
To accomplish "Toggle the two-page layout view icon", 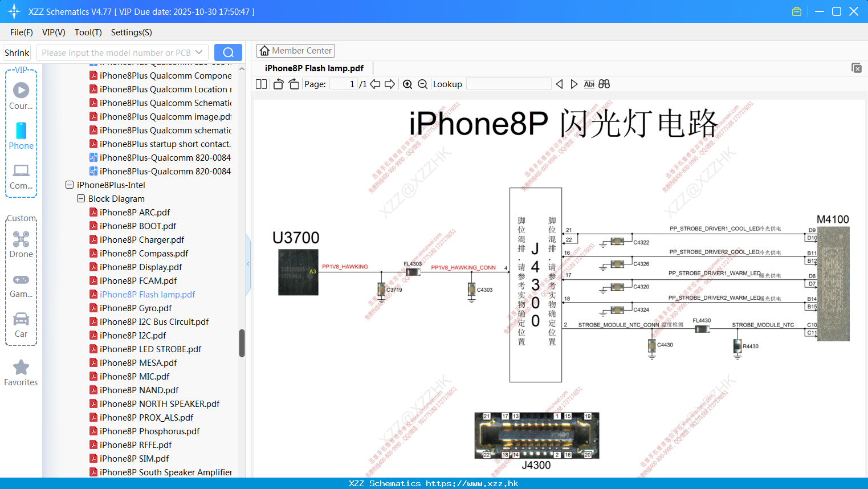I will pos(261,84).
